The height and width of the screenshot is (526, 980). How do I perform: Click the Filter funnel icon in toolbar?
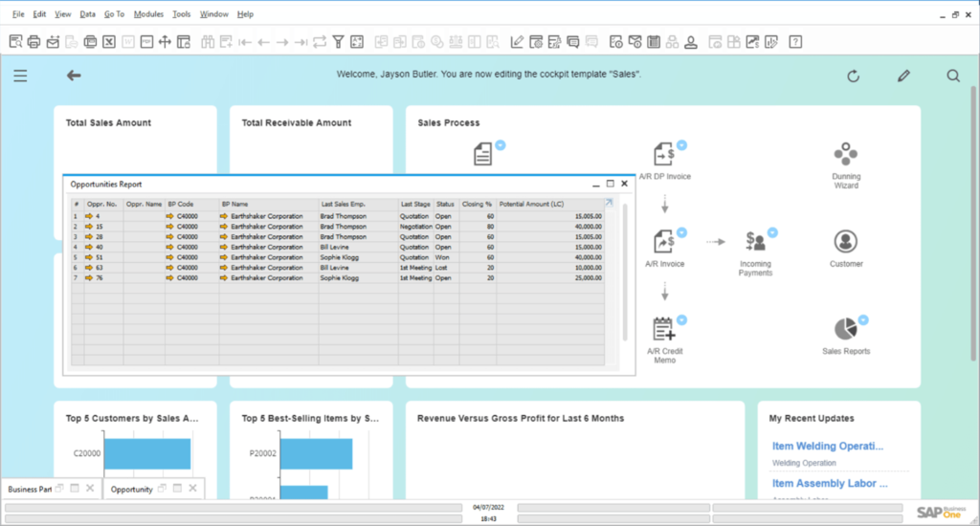338,42
